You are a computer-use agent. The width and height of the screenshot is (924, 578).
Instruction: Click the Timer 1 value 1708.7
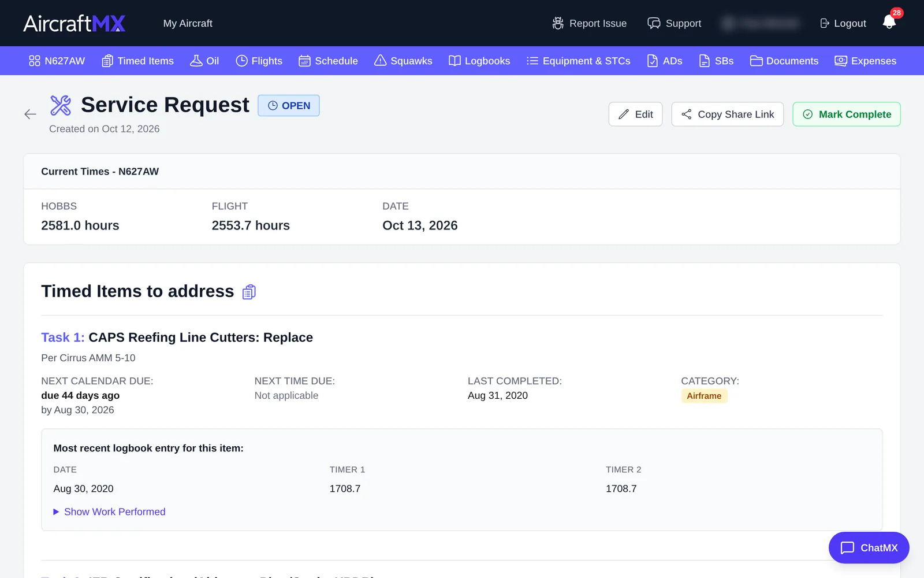(345, 488)
